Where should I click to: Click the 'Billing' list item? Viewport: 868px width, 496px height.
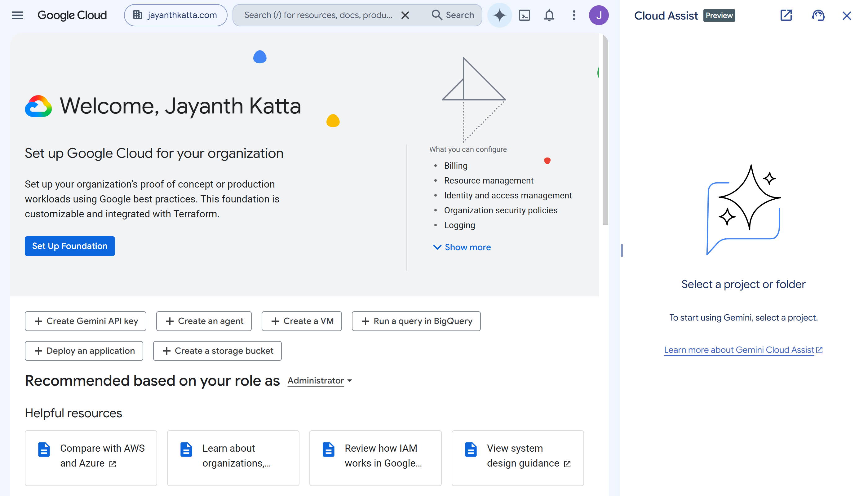tap(455, 166)
